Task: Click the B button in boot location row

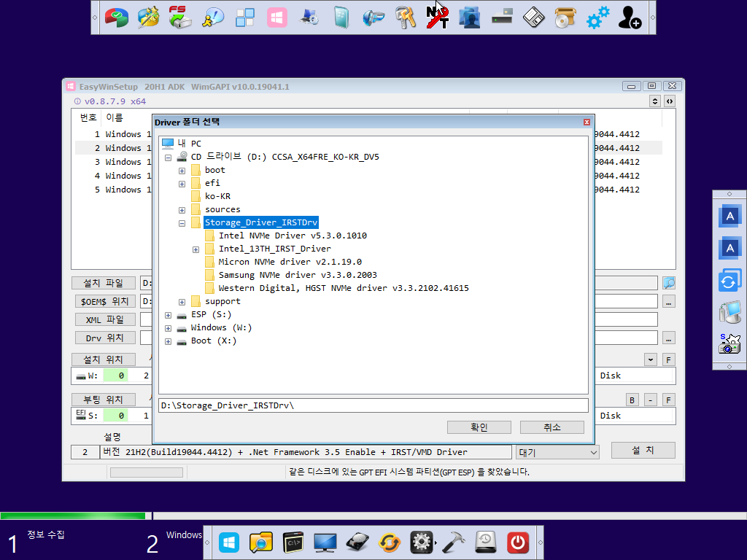Action: click(632, 400)
